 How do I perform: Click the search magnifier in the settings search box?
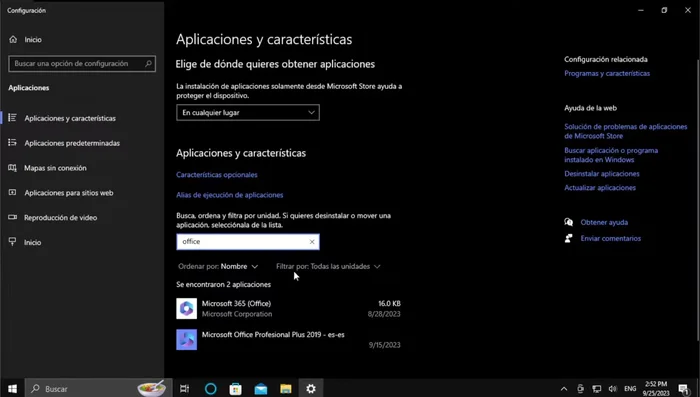click(148, 64)
